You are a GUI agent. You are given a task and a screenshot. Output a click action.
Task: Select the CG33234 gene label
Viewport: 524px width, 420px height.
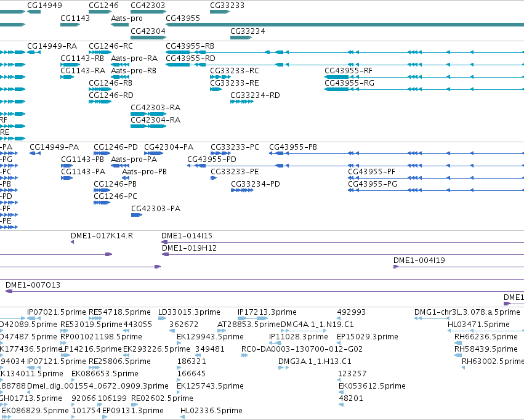(x=248, y=31)
